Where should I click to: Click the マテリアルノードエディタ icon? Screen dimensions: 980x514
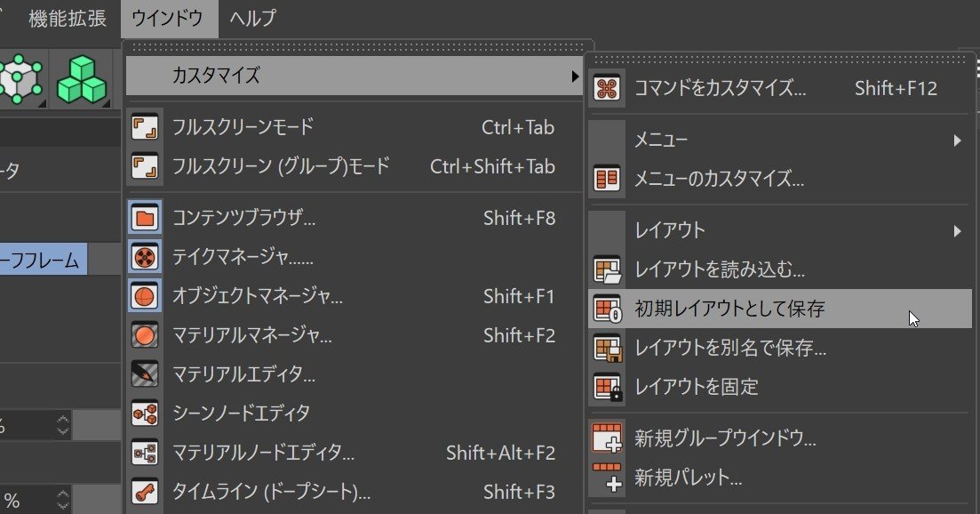click(145, 453)
